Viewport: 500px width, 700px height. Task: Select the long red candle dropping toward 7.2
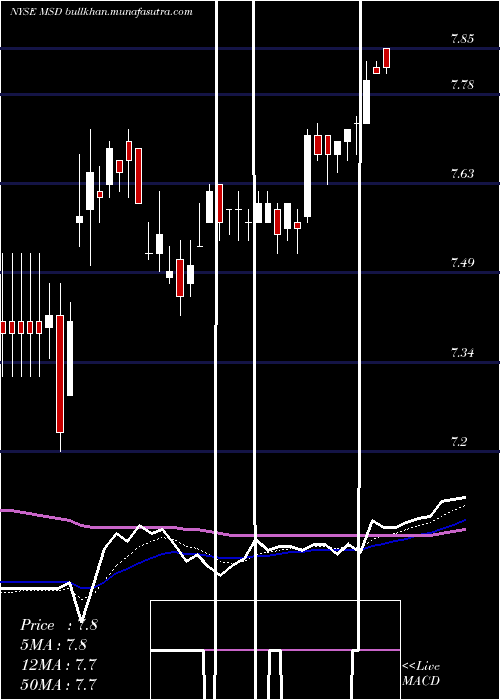(60, 373)
